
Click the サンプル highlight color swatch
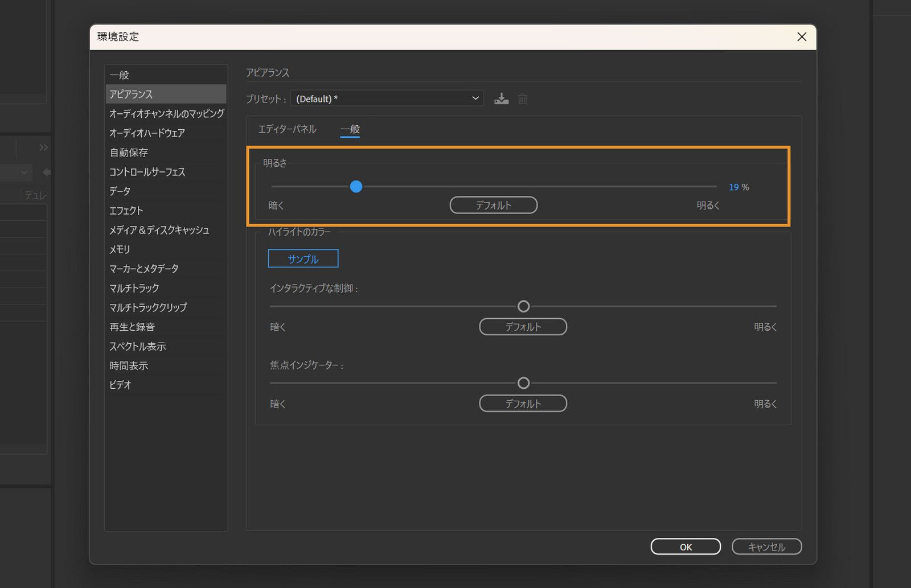click(303, 258)
